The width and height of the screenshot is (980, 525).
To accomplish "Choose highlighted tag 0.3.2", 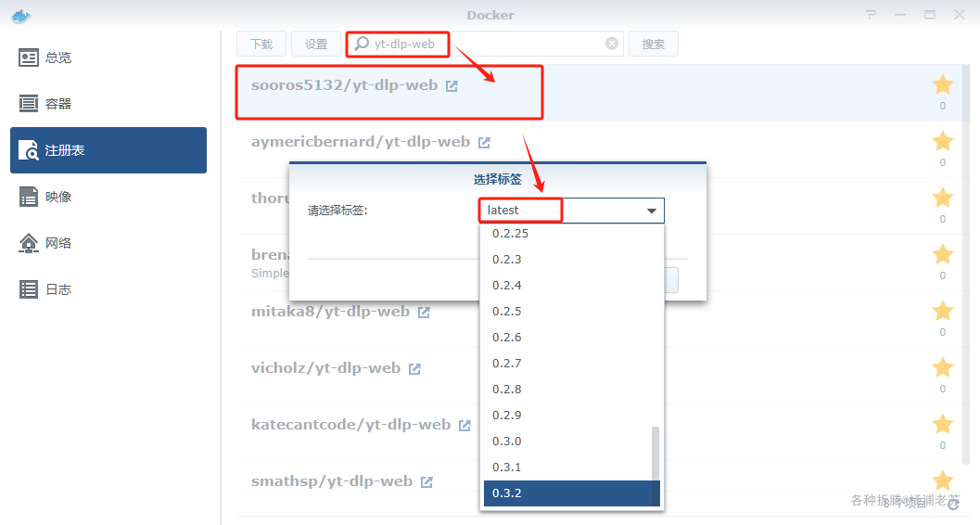I will [572, 493].
